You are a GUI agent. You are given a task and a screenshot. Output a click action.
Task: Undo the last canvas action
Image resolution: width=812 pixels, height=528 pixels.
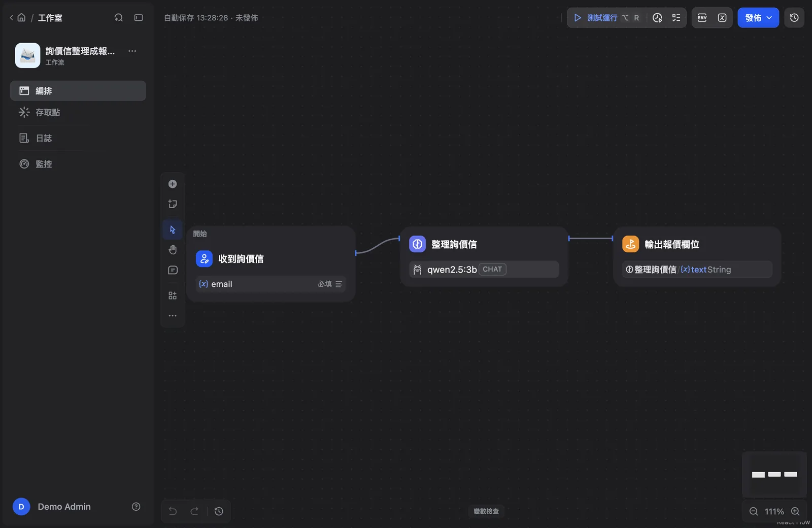[x=173, y=511]
